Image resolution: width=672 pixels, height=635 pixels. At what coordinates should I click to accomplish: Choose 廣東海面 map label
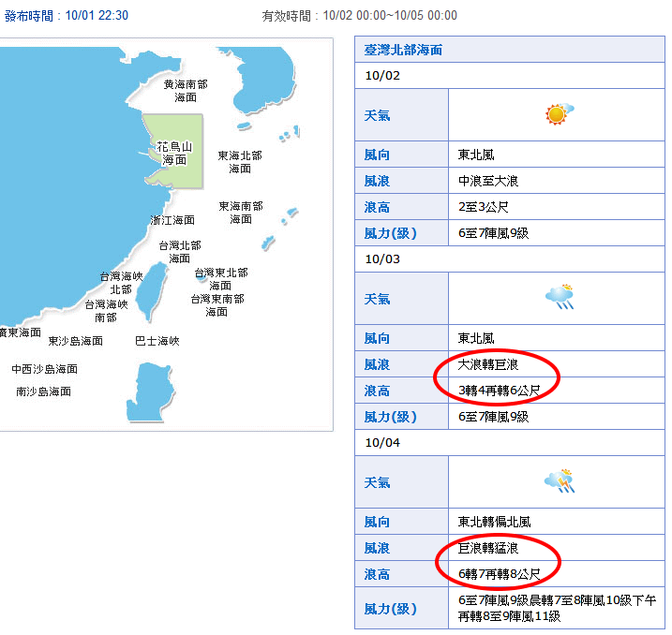[20, 332]
